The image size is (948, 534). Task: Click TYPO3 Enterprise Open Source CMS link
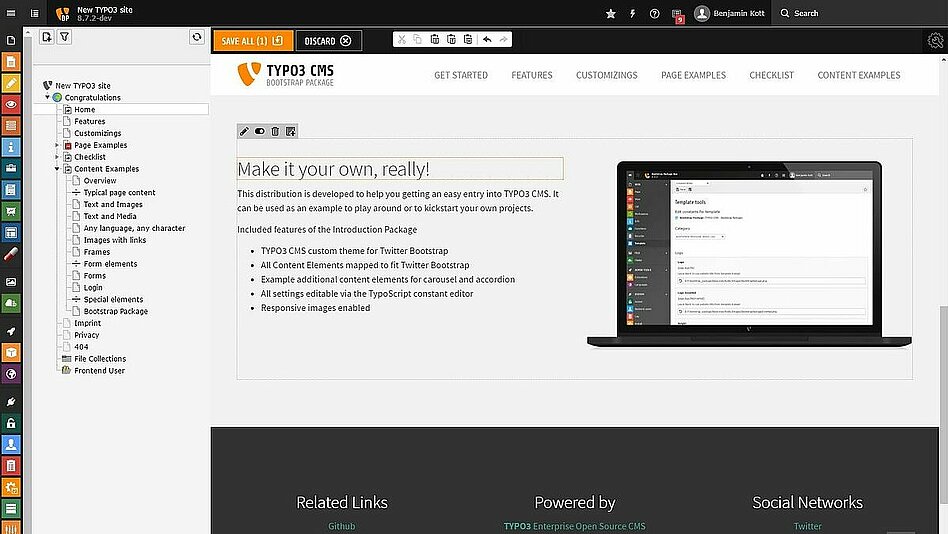pyautogui.click(x=574, y=526)
